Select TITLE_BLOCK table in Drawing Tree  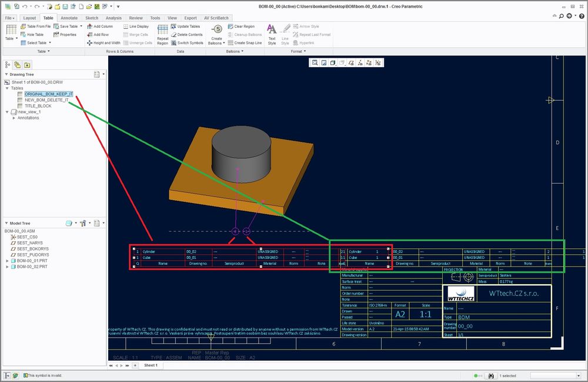point(38,106)
